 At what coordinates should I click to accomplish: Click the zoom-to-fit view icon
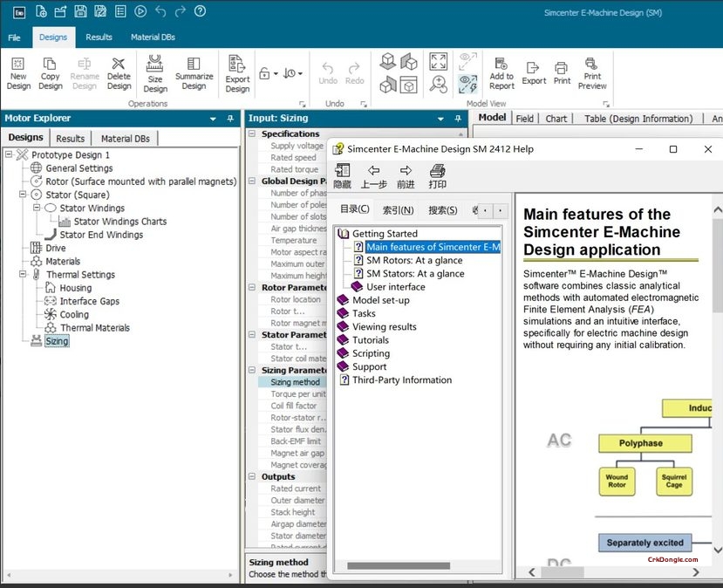coord(438,61)
